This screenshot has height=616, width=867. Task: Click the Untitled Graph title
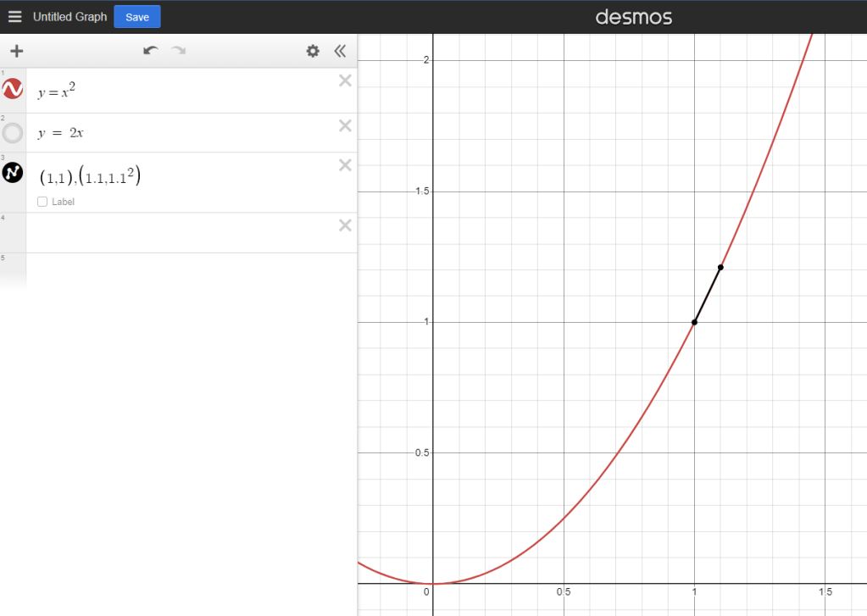point(69,17)
